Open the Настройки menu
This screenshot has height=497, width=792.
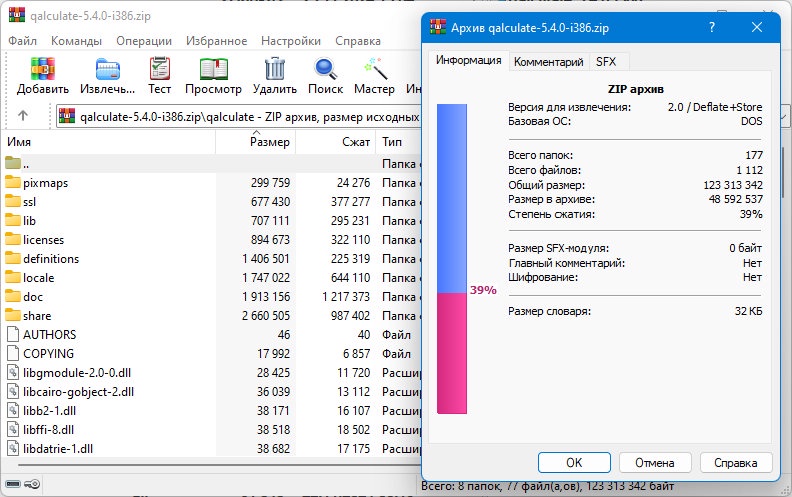tap(291, 41)
